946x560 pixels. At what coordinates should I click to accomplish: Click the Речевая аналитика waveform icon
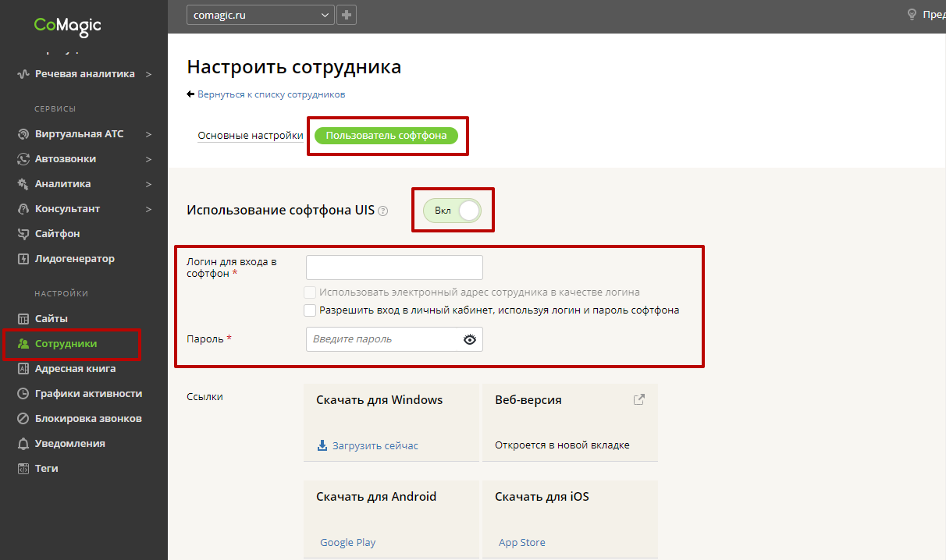(x=23, y=74)
